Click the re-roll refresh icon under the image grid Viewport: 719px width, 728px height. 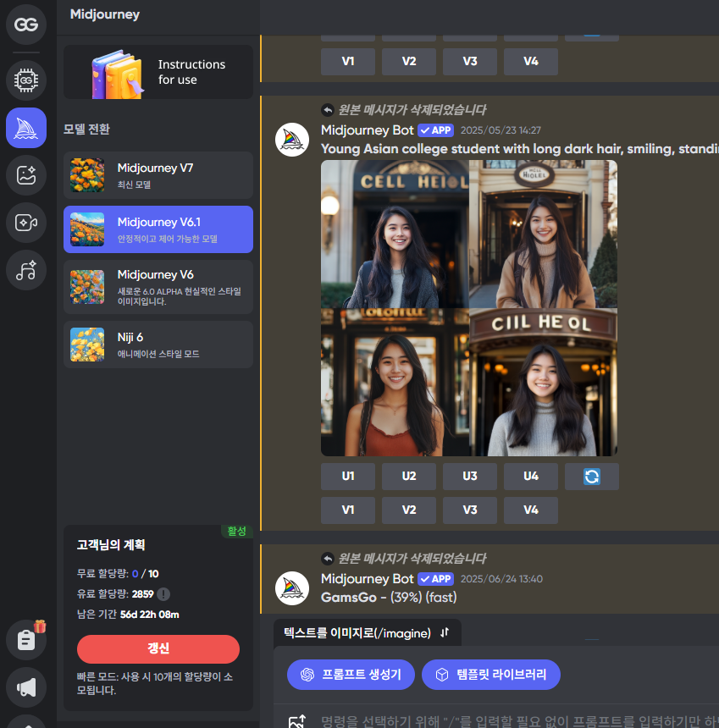[x=592, y=477]
